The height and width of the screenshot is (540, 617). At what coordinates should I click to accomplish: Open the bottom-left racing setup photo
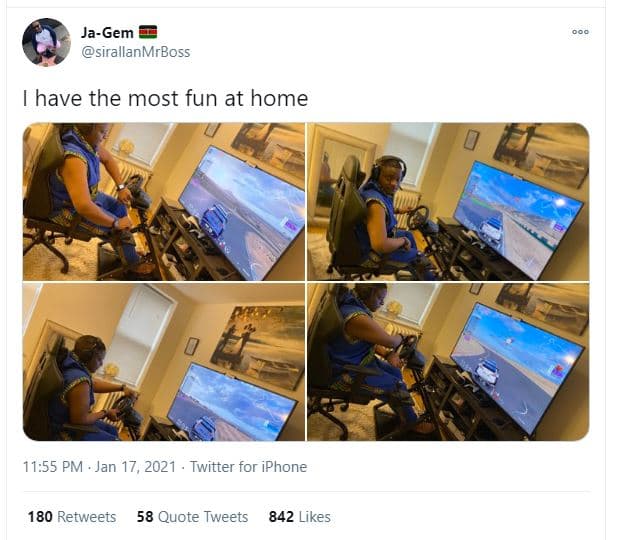(x=164, y=362)
